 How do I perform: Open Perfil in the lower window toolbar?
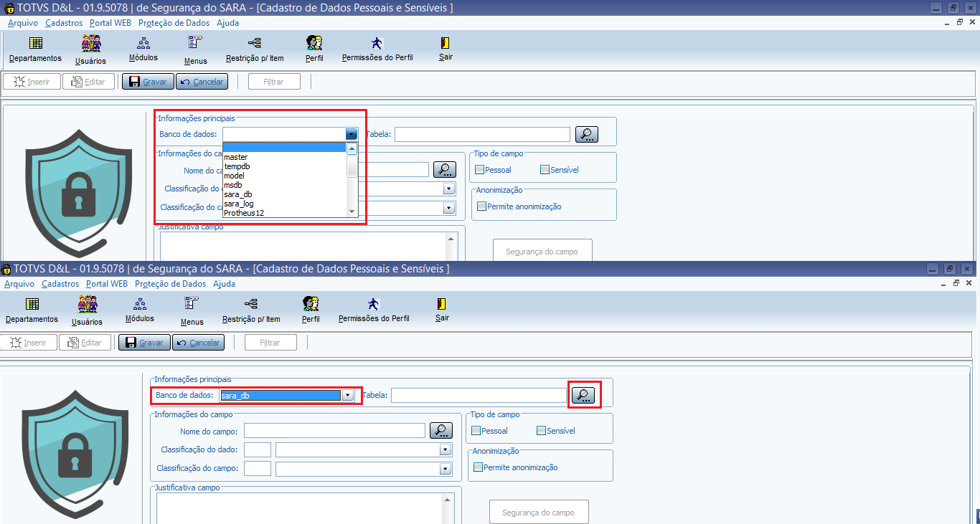point(311,310)
